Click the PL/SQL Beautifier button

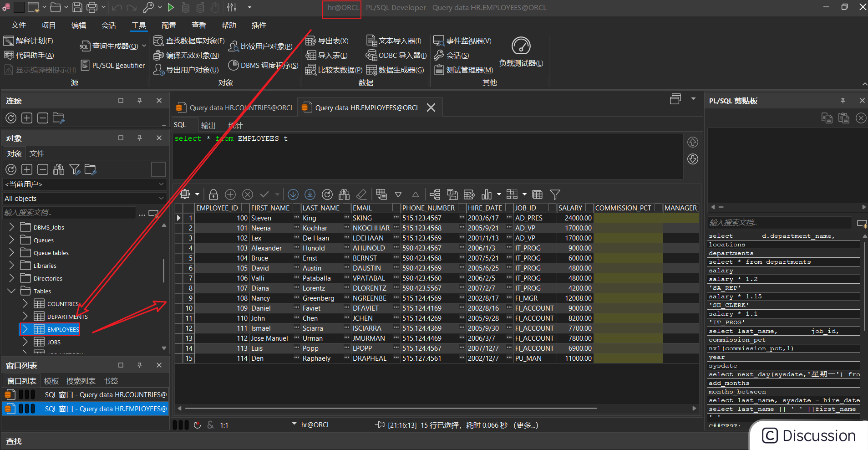pyautogui.click(x=113, y=65)
